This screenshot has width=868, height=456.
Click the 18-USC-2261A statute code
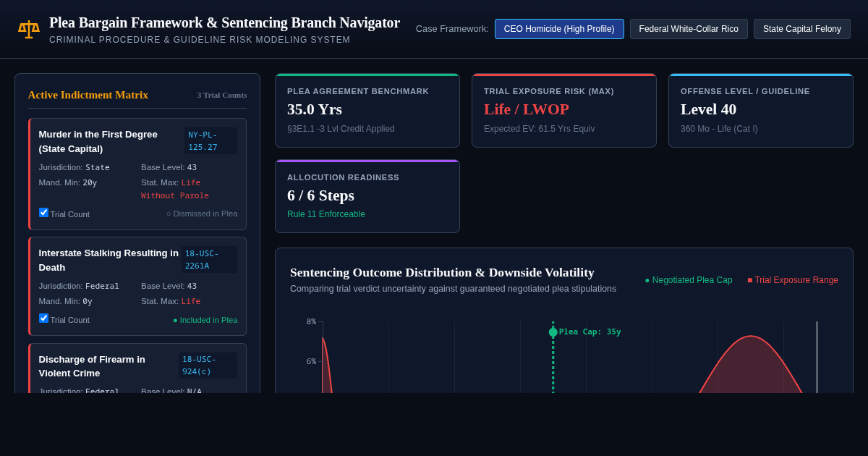(209, 259)
